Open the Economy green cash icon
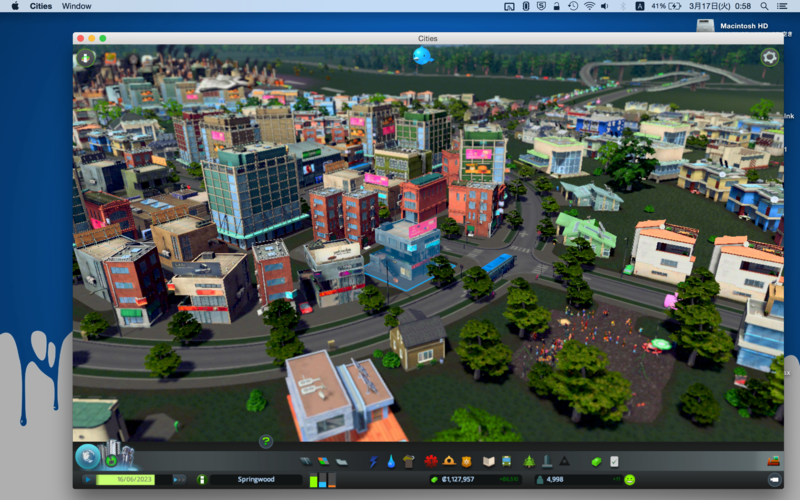The image size is (800, 500). tap(596, 462)
